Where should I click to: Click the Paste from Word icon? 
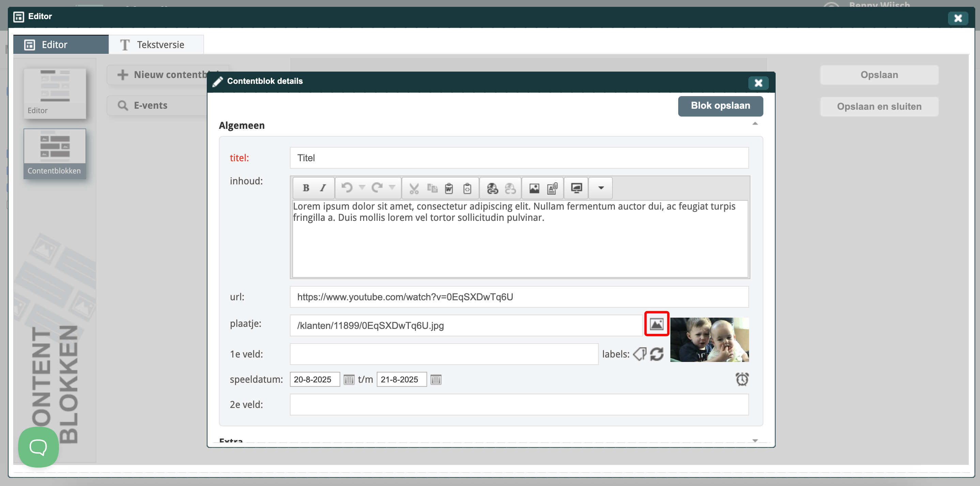point(449,188)
